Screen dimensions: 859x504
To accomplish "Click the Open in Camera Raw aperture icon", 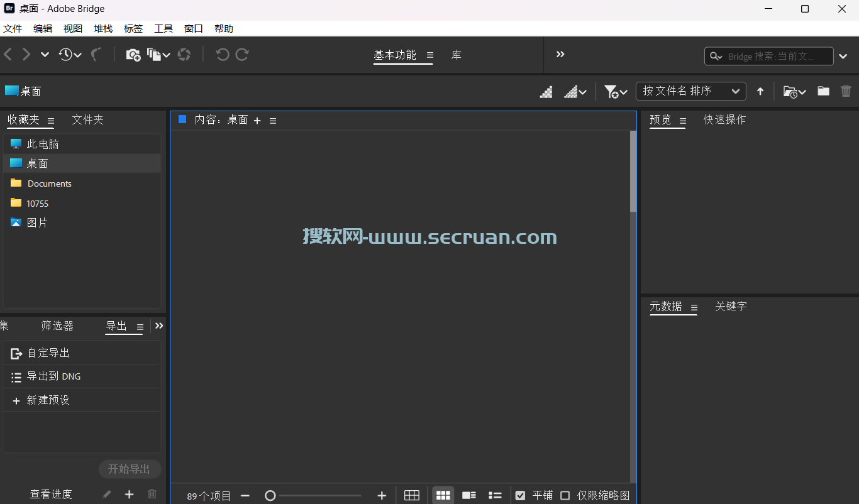I will [x=184, y=55].
